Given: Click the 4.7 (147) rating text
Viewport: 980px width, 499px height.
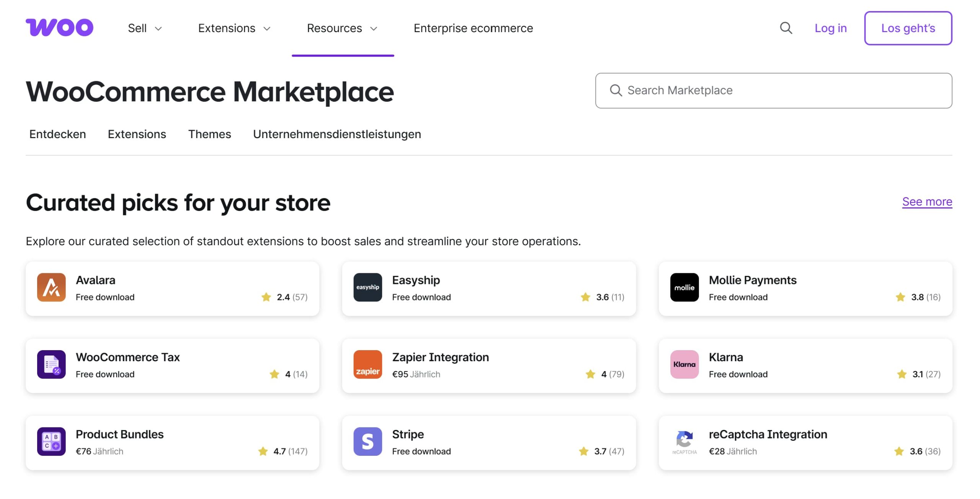Looking at the screenshot, I should pyautogui.click(x=291, y=452).
